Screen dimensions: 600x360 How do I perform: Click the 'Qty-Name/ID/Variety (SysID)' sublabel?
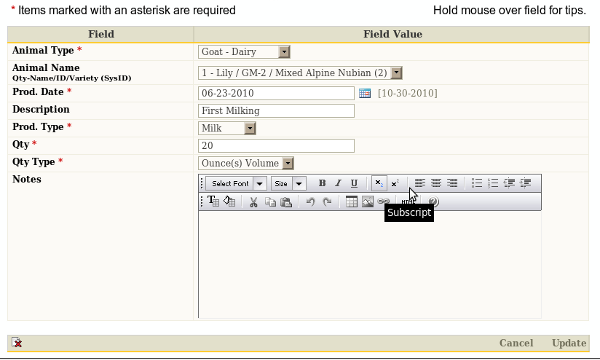pyautogui.click(x=72, y=78)
